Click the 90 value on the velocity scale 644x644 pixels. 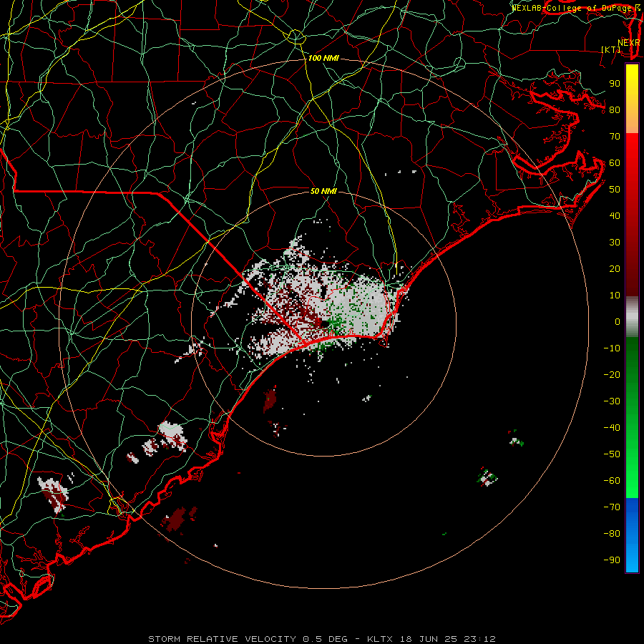(x=615, y=84)
